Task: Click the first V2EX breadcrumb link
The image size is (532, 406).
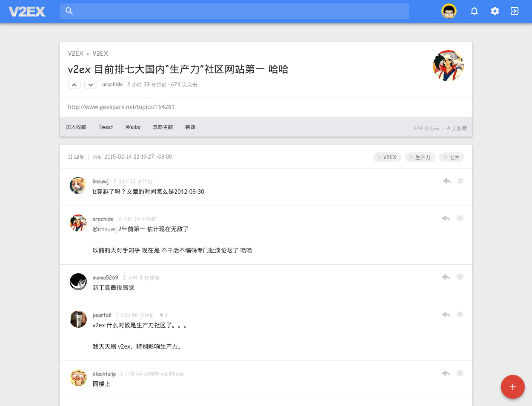Action: pos(76,54)
